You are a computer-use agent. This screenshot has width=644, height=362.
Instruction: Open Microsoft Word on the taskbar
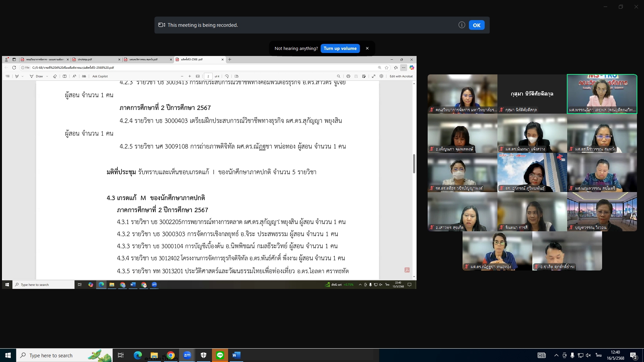tap(236, 355)
